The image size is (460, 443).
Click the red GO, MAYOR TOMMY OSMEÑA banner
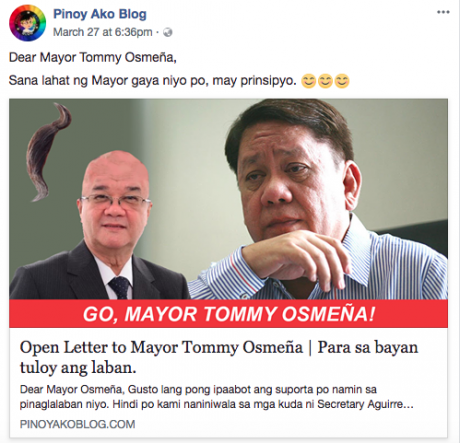pos(228,314)
